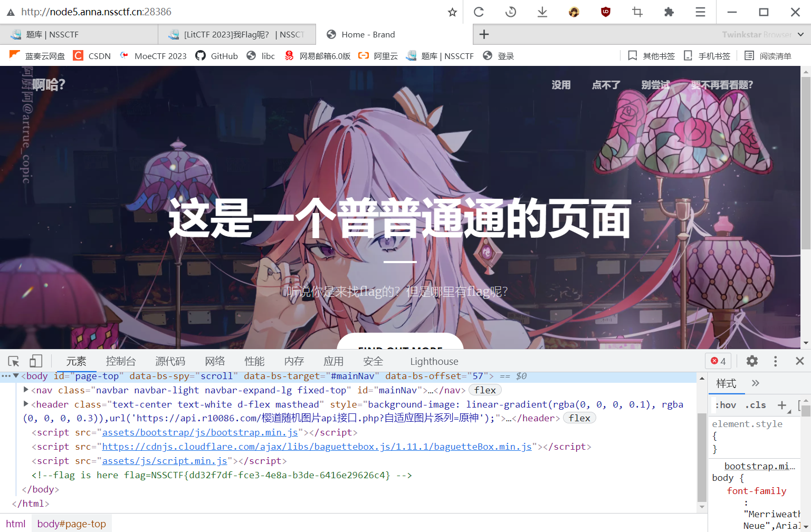Open the extensions puzzle icon
The width and height of the screenshot is (811, 532).
coord(669,12)
